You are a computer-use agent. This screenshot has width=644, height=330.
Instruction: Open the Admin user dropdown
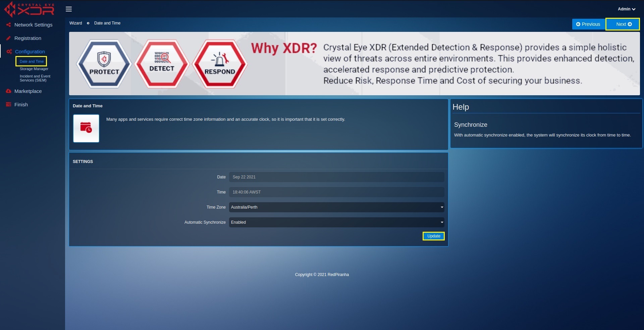(x=626, y=9)
